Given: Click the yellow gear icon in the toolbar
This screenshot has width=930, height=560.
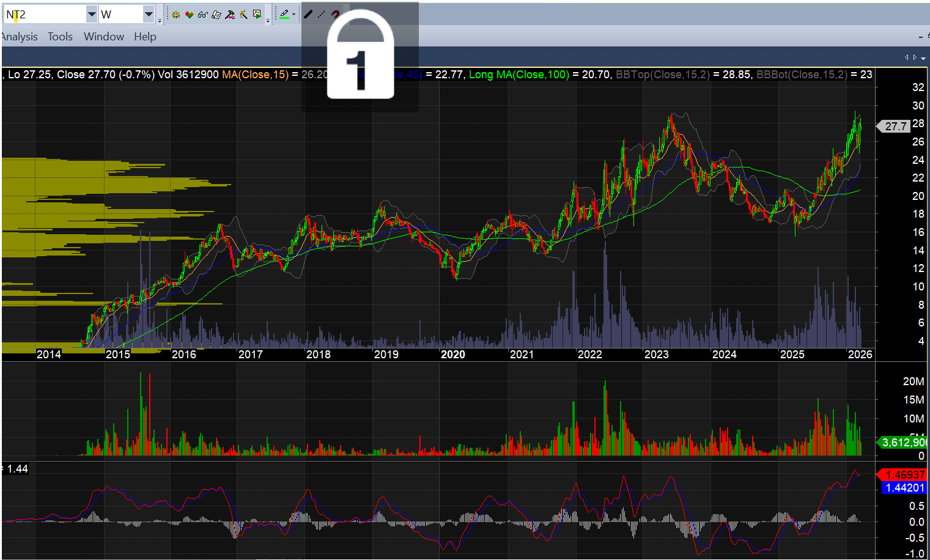Looking at the screenshot, I should (x=176, y=14).
